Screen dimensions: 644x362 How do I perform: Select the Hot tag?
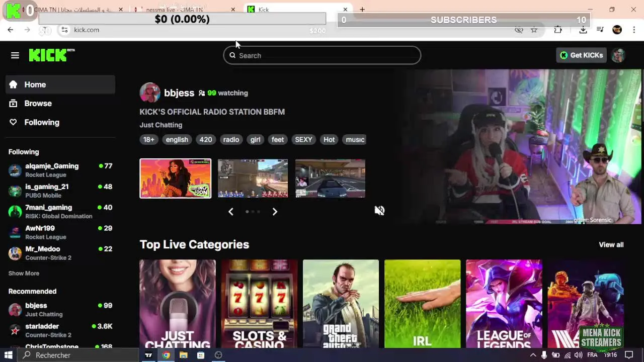click(329, 139)
